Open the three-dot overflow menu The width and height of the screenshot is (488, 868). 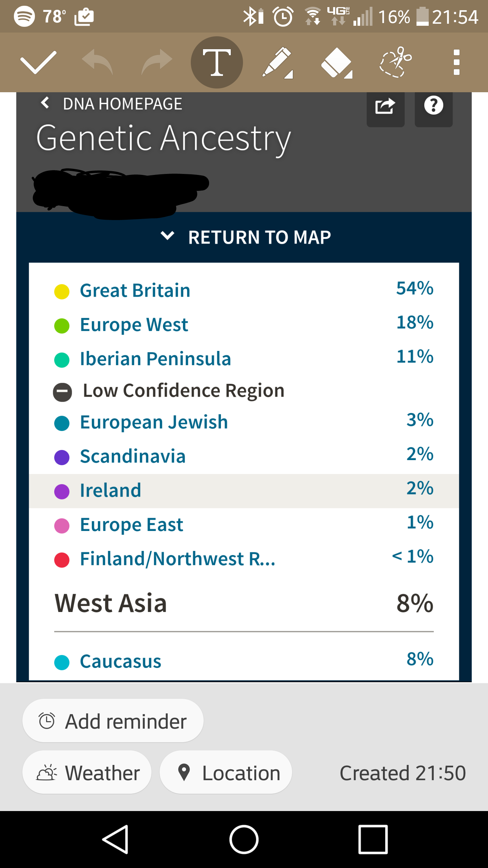[456, 62]
